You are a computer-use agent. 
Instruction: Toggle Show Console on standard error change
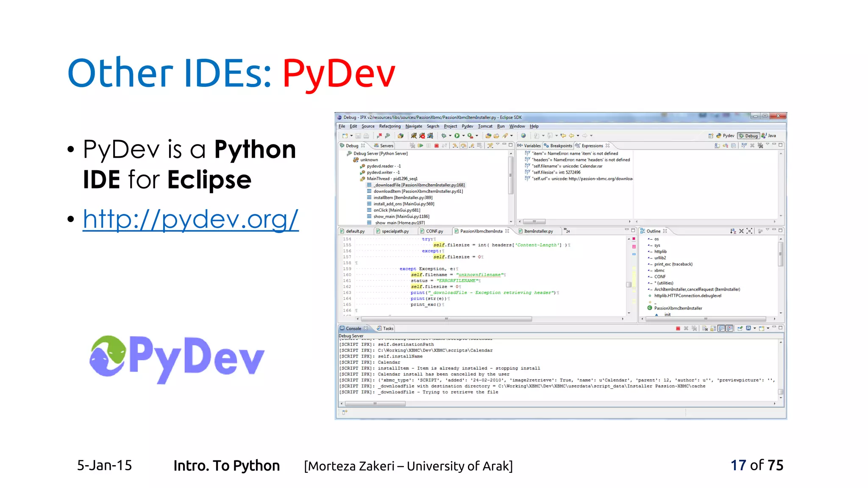point(729,328)
